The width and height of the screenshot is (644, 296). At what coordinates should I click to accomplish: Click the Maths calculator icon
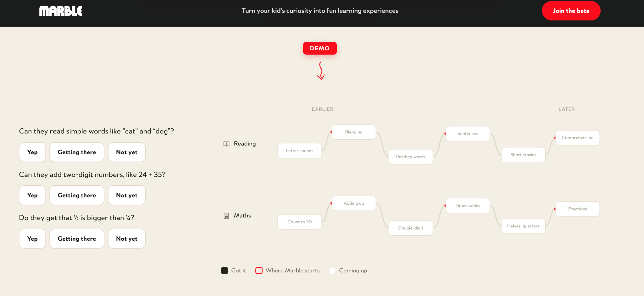tap(226, 216)
